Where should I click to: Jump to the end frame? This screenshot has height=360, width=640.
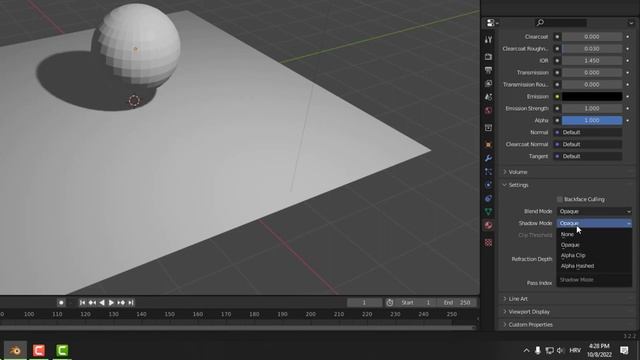click(131, 302)
